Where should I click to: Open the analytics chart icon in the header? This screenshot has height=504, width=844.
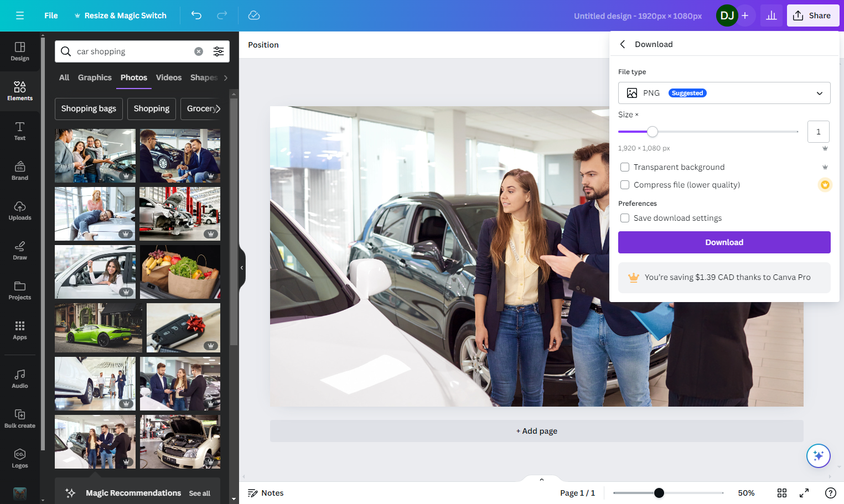pyautogui.click(x=771, y=15)
